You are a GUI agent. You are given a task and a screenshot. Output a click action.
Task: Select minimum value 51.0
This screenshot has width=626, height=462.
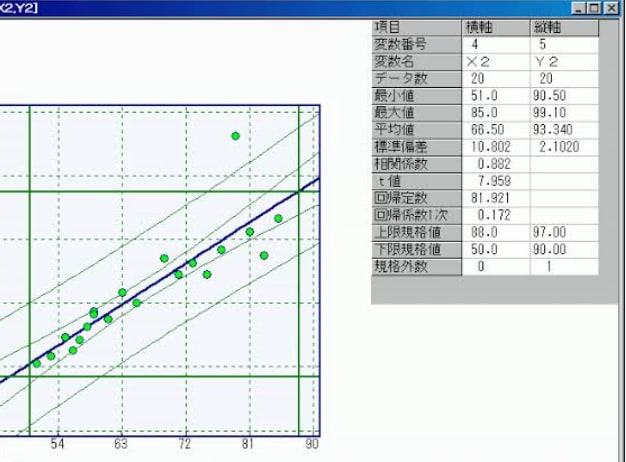click(x=496, y=96)
